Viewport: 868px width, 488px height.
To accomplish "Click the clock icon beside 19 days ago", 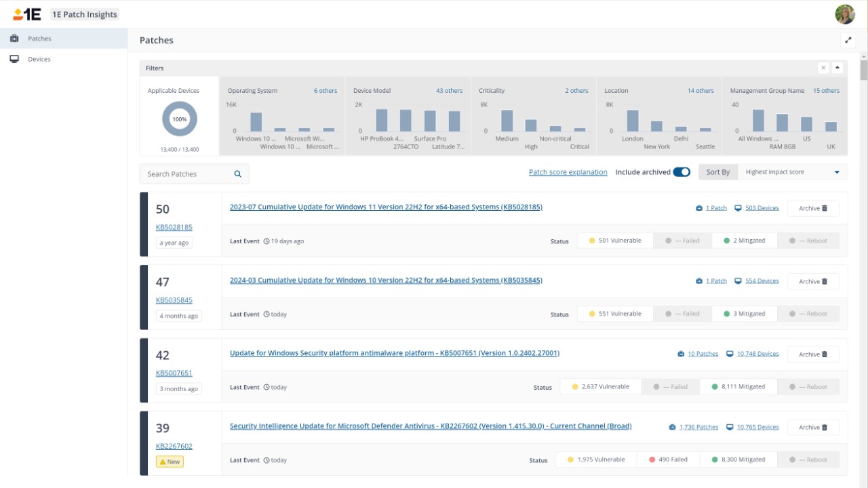I will coord(267,241).
